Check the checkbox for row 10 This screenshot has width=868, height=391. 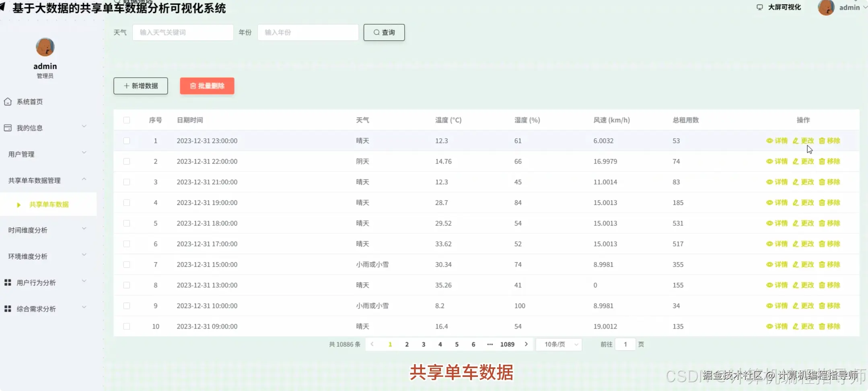(x=127, y=326)
